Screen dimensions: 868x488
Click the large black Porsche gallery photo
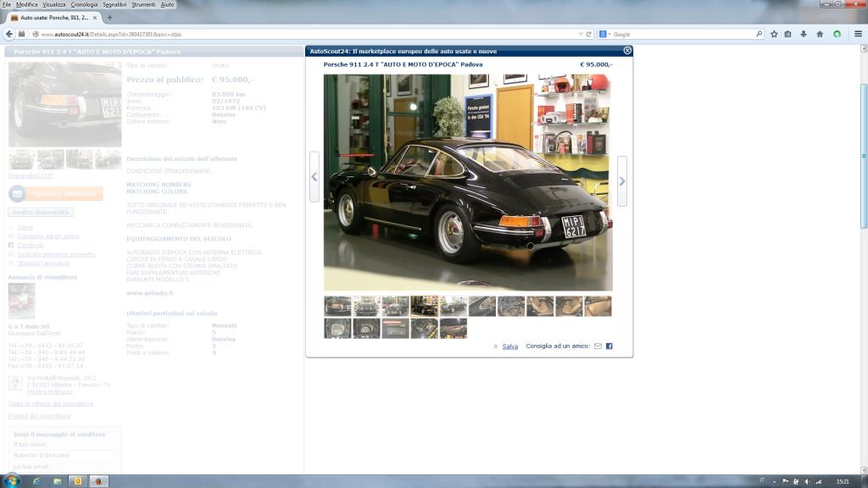pyautogui.click(x=468, y=183)
